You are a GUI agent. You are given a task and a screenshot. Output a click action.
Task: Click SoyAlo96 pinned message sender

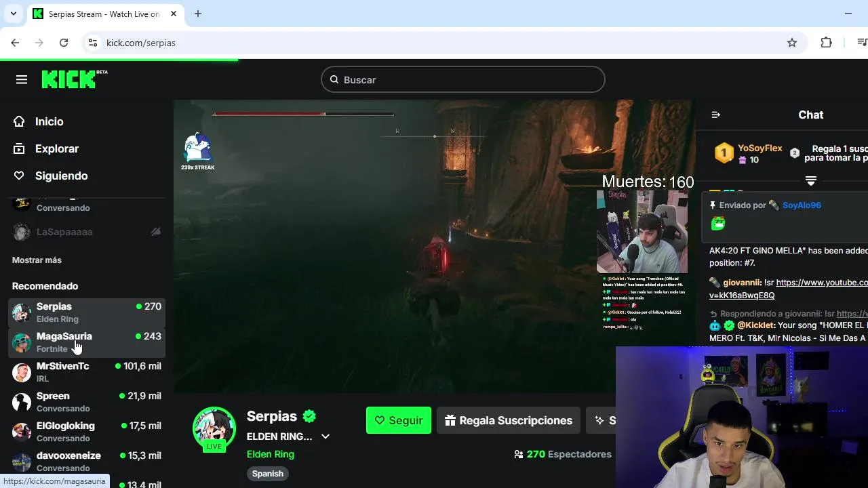click(x=802, y=205)
